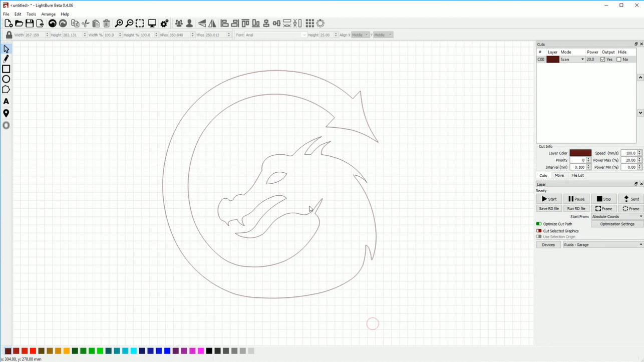
Task: Select the ellipse drawing tool
Action: click(6, 79)
